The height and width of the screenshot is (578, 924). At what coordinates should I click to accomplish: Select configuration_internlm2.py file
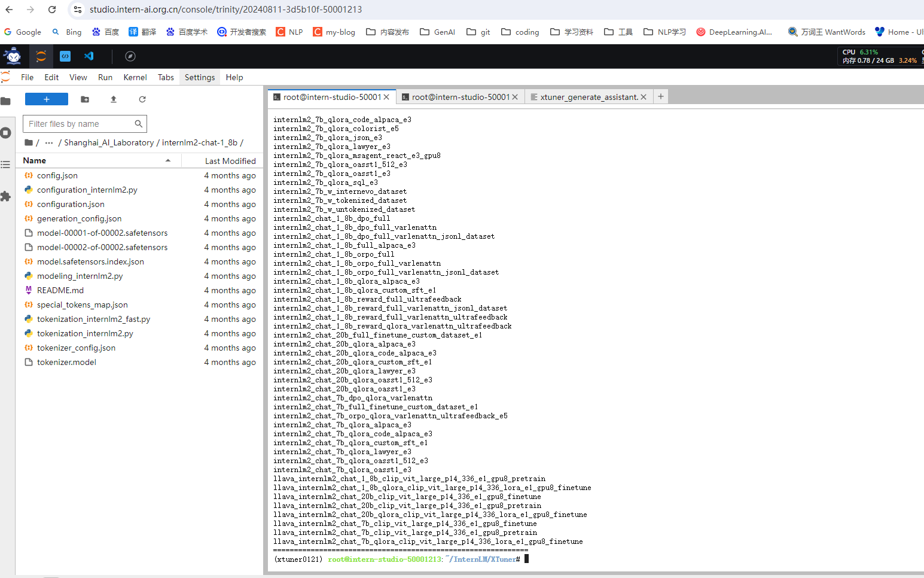[x=140, y=190]
